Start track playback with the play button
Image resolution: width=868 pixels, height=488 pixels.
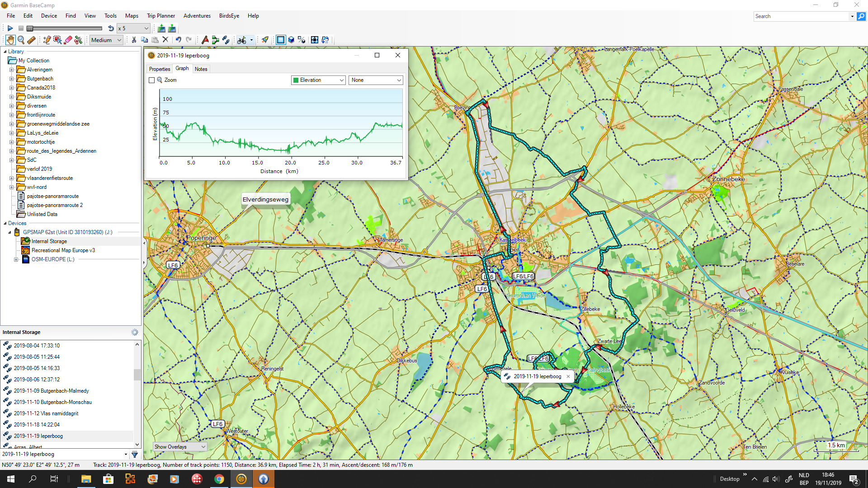pos(10,28)
